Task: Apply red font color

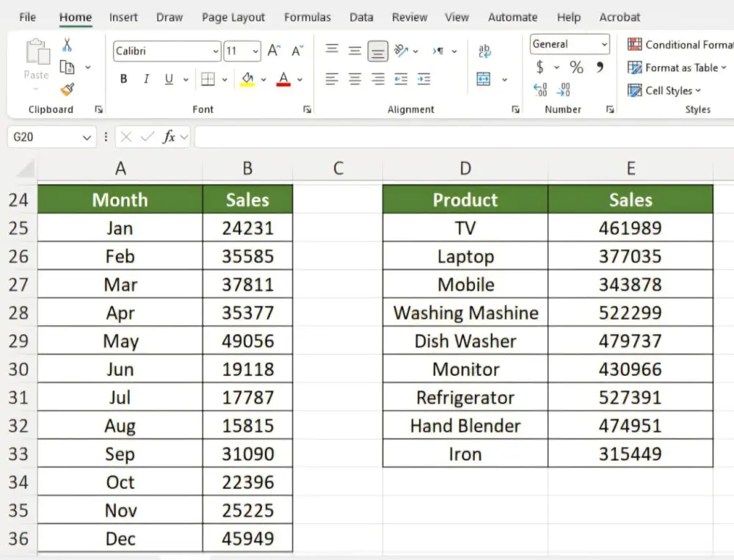Action: pyautogui.click(x=283, y=79)
